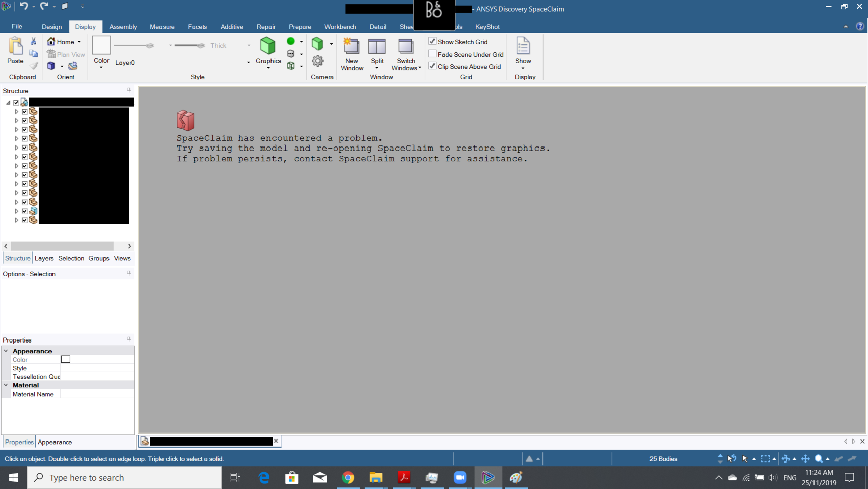The height and width of the screenshot is (489, 868).
Task: Switch to the Assembly ribbon tab
Action: (x=123, y=27)
